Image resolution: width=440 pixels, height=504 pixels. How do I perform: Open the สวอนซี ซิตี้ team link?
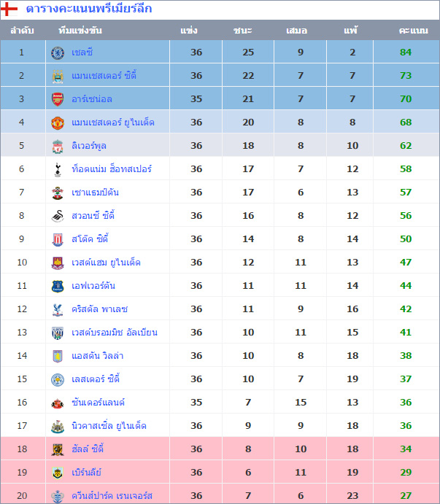[93, 216]
